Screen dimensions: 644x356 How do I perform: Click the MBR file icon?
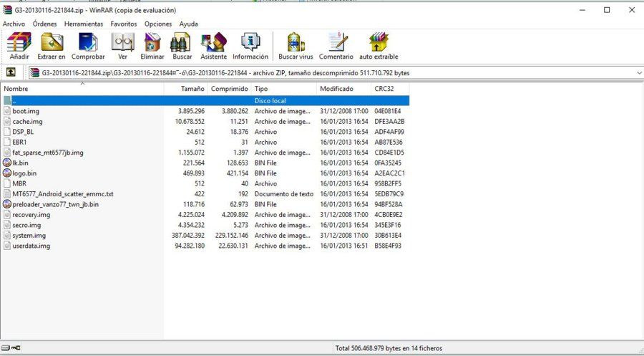[7, 183]
